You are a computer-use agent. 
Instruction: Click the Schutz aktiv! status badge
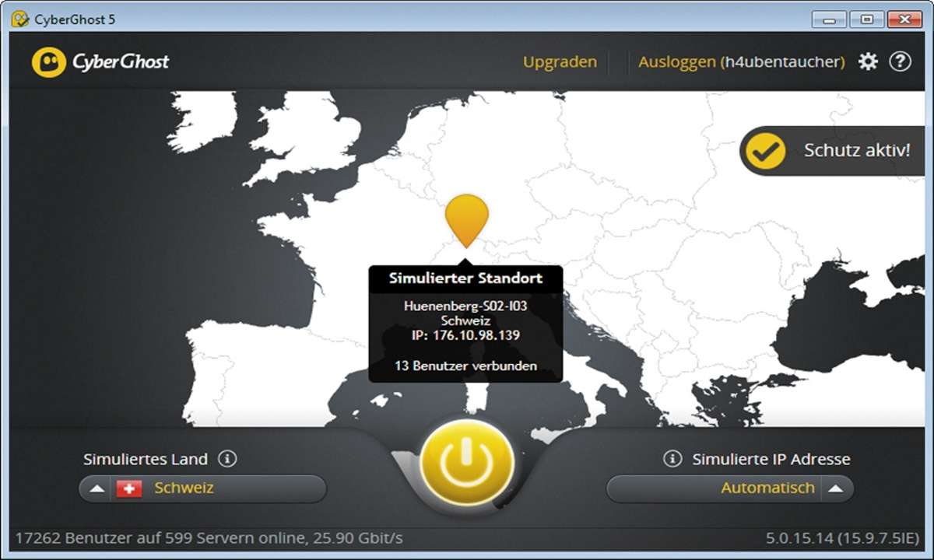pyautogui.click(x=832, y=151)
